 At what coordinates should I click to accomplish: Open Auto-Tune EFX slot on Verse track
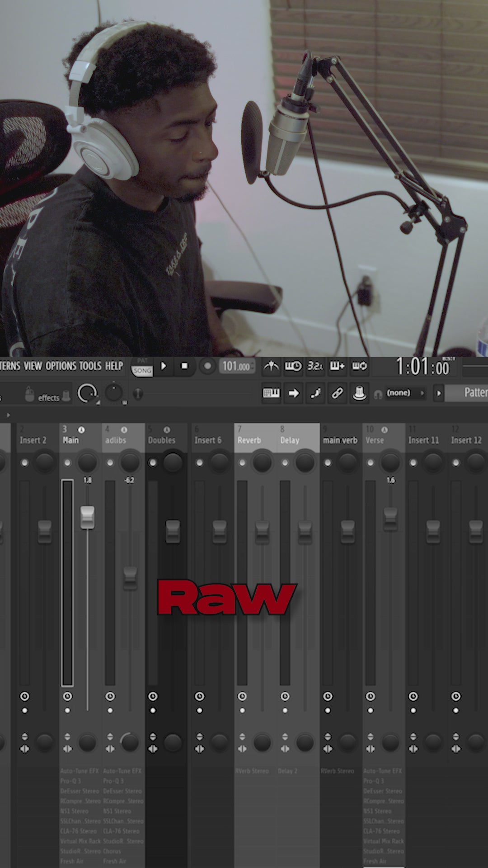(x=382, y=771)
